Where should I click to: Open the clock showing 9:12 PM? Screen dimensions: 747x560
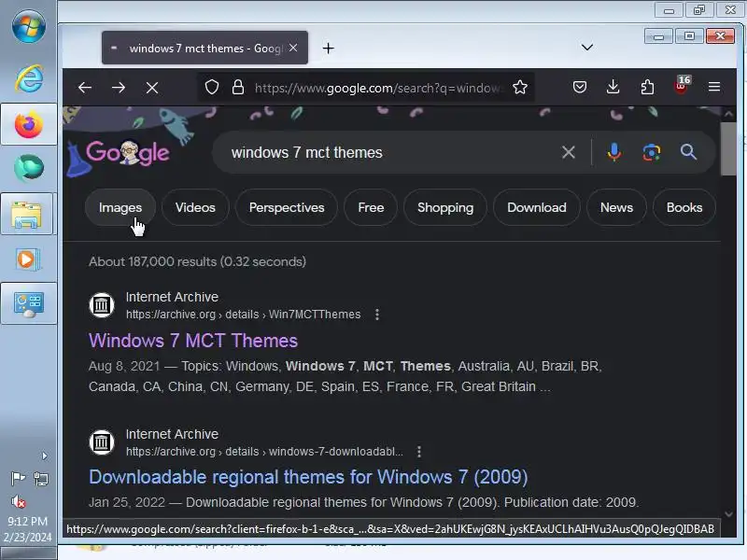coord(28,529)
